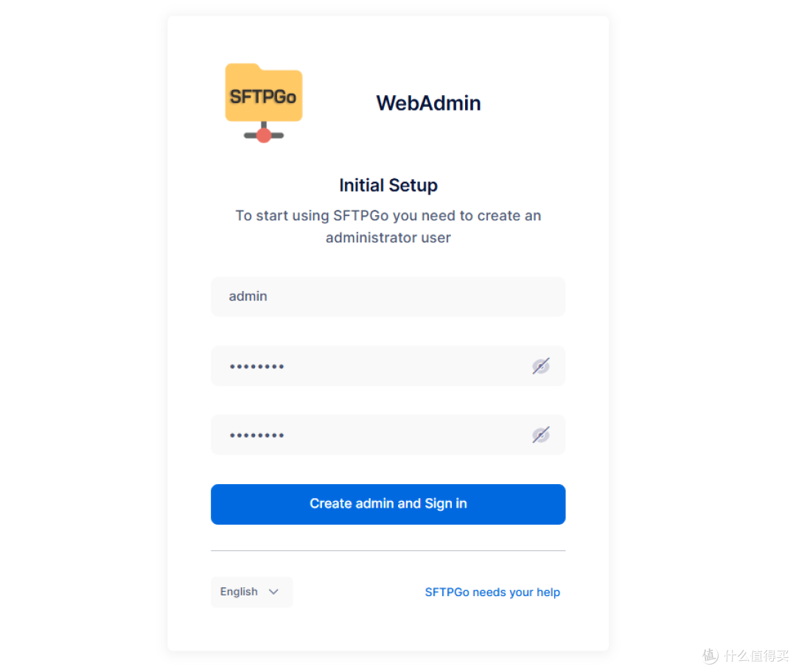Click Create admin and Sign in button
Screen dimensions: 796x672
coord(388,504)
